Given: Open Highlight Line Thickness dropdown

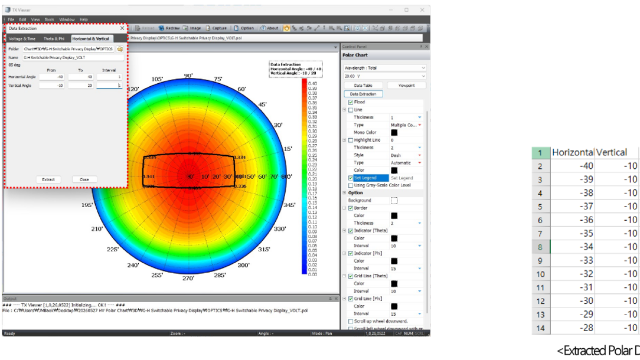Looking at the screenshot, I should click(420, 148).
